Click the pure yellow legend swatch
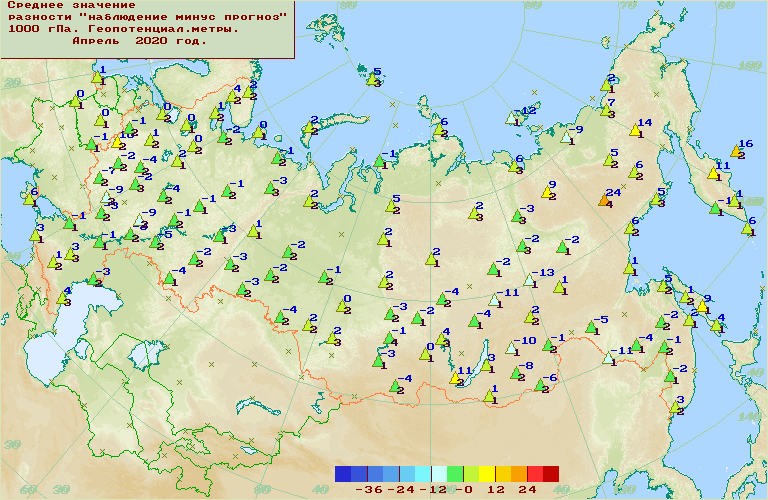 (487, 474)
